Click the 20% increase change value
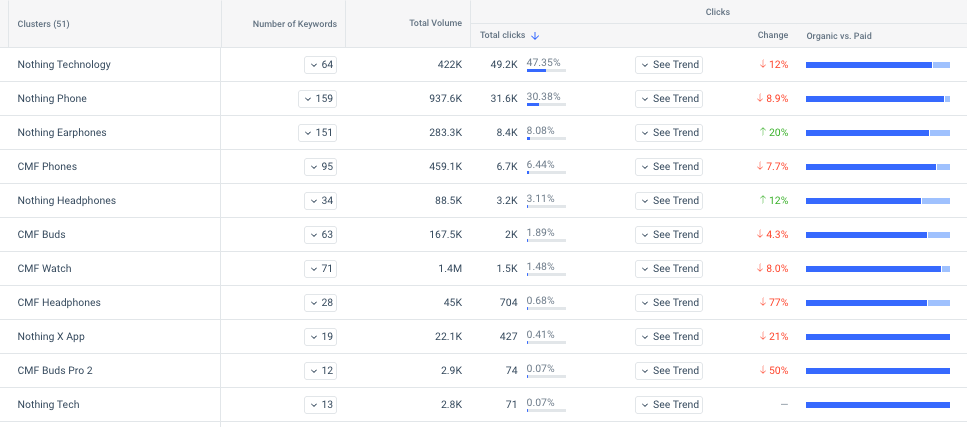 pyautogui.click(x=773, y=133)
